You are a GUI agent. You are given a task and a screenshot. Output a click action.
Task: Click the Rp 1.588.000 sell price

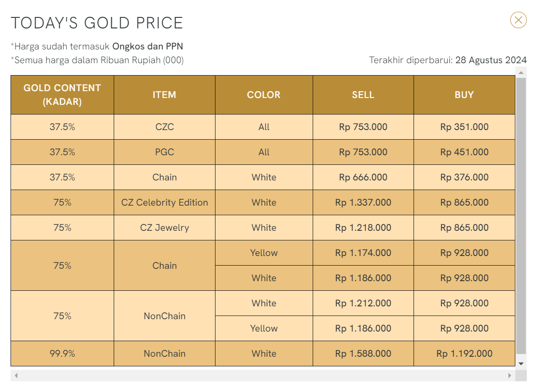(363, 354)
